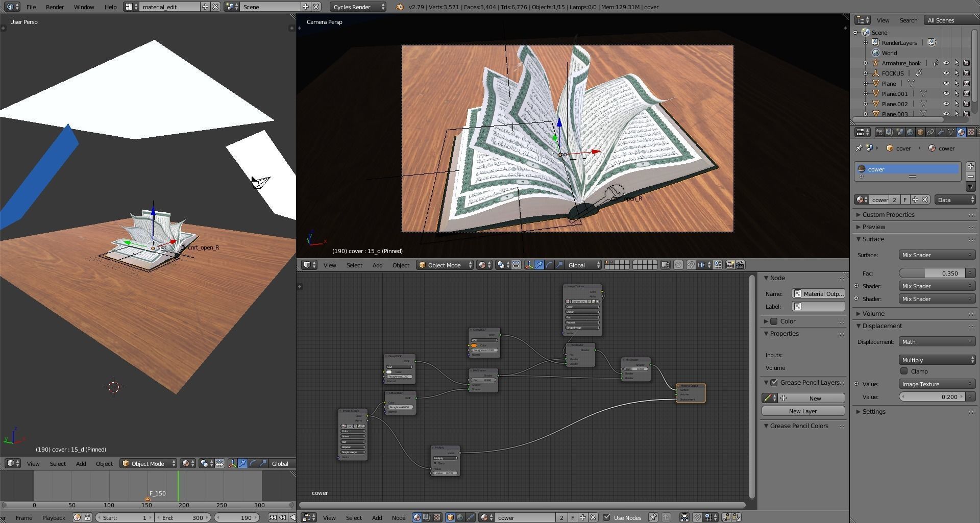This screenshot has width=980, height=523.
Task: Open the Material properties tab sphere icon
Action: 961,132
